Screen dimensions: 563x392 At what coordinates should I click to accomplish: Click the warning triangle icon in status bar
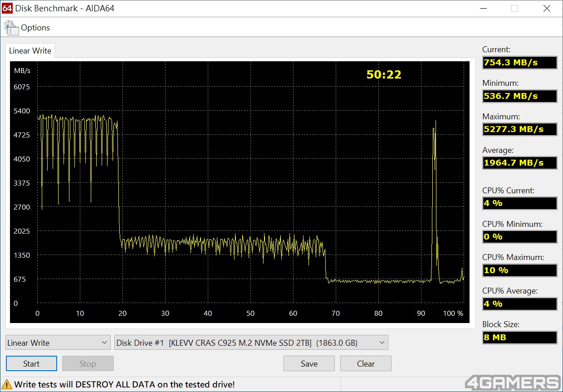(x=7, y=385)
